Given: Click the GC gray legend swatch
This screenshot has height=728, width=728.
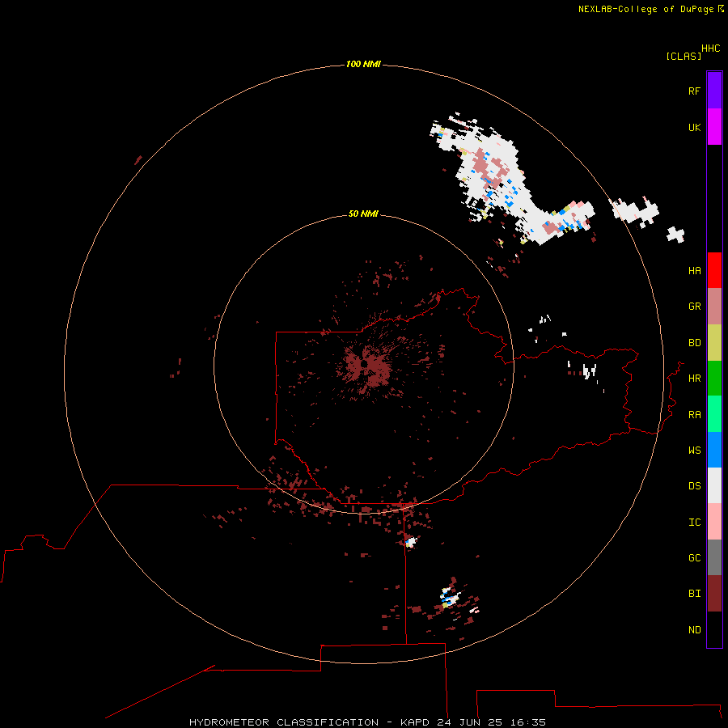Looking at the screenshot, I should click(714, 557).
